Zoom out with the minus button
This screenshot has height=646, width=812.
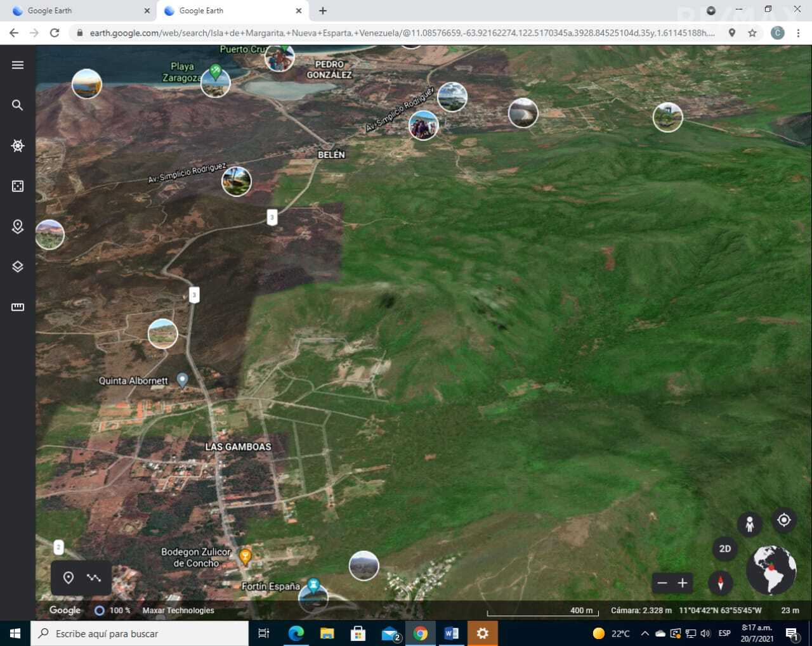(662, 583)
